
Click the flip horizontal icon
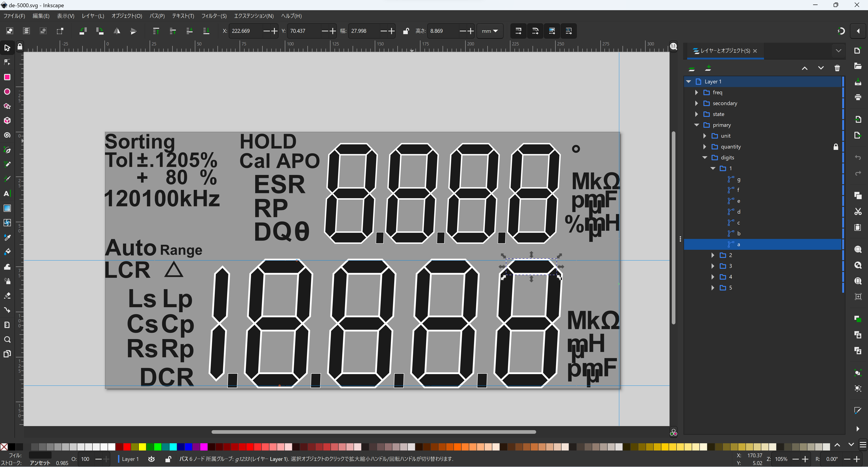pyautogui.click(x=117, y=31)
